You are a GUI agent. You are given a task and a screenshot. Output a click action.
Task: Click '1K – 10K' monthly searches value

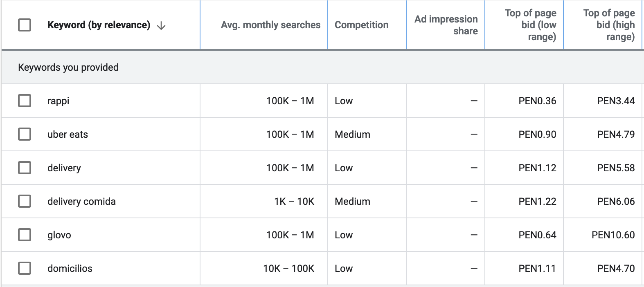(294, 202)
